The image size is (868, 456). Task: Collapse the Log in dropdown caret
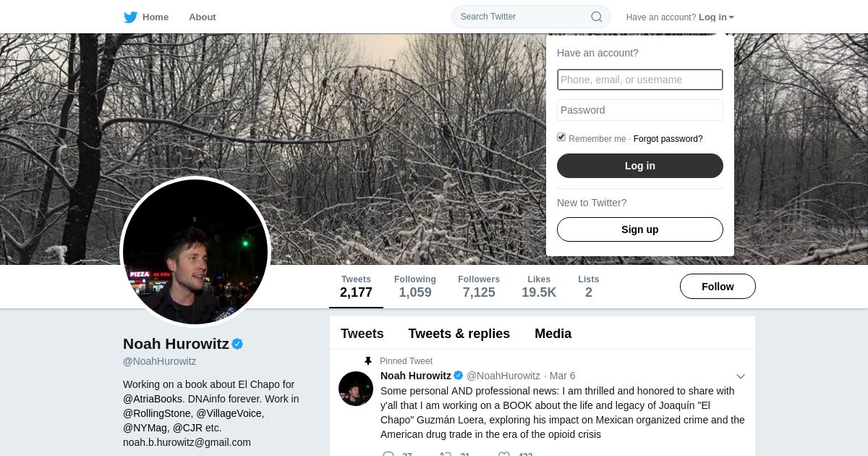tap(731, 17)
